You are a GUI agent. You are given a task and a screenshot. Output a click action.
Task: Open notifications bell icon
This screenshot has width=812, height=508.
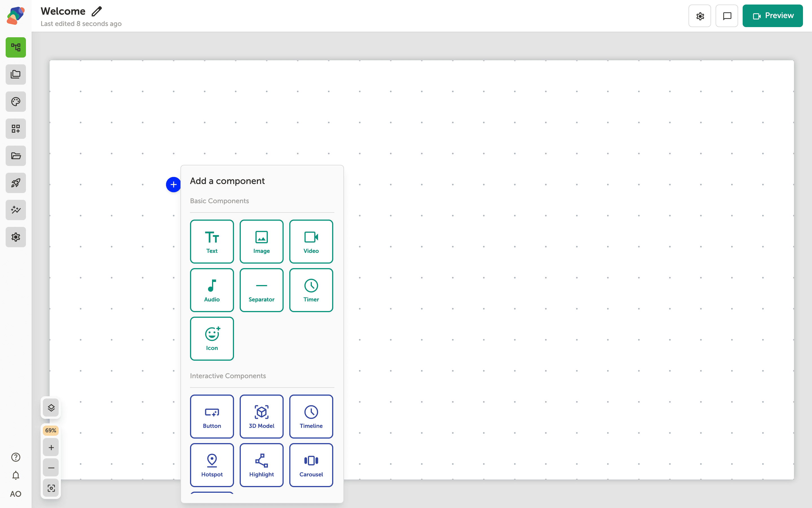point(16,476)
